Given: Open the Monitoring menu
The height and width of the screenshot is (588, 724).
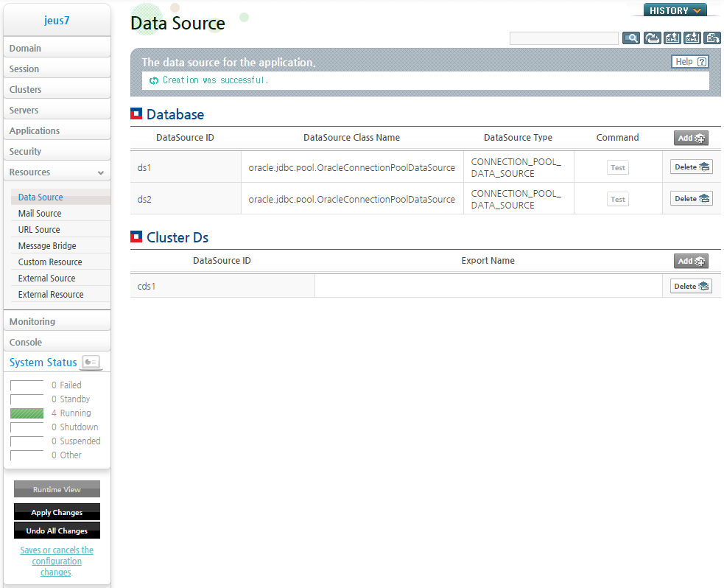Looking at the screenshot, I should [x=57, y=321].
